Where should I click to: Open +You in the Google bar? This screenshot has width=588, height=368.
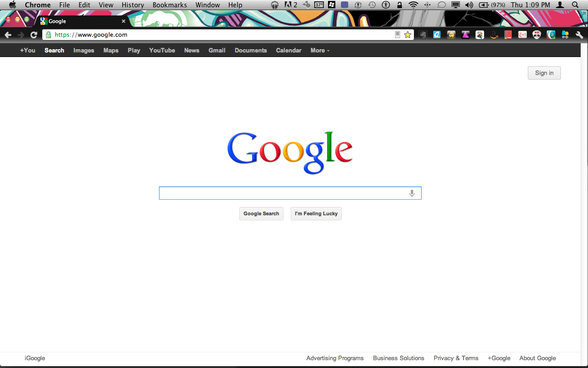click(x=28, y=51)
